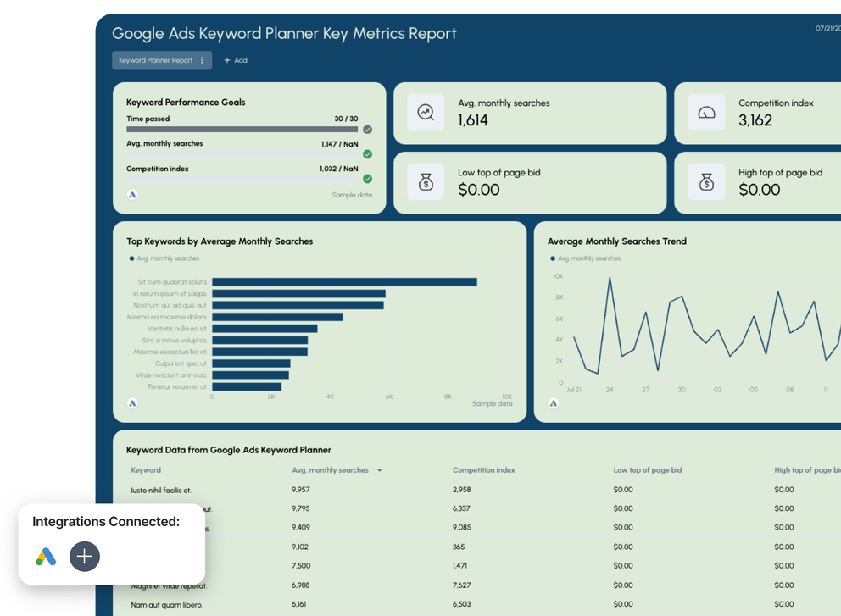The width and height of the screenshot is (841, 616).
Task: Click the Google Ads logo in Top Keywords chart card
Action: [x=132, y=403]
